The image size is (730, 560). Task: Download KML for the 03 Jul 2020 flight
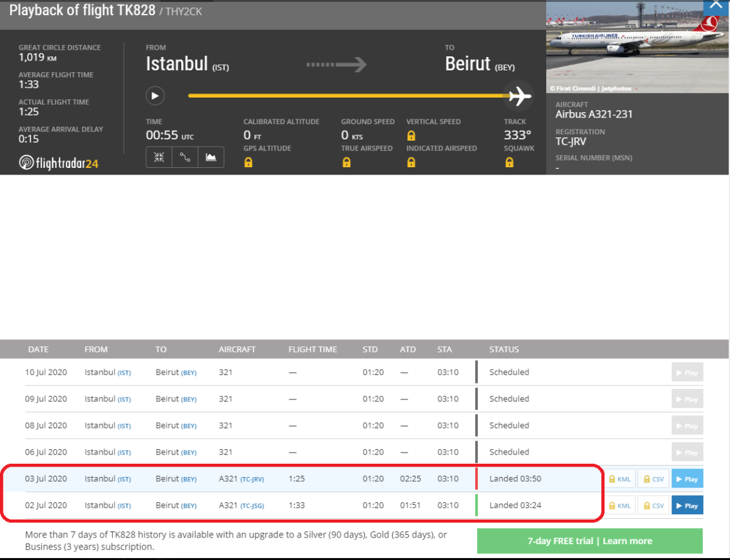(620, 479)
